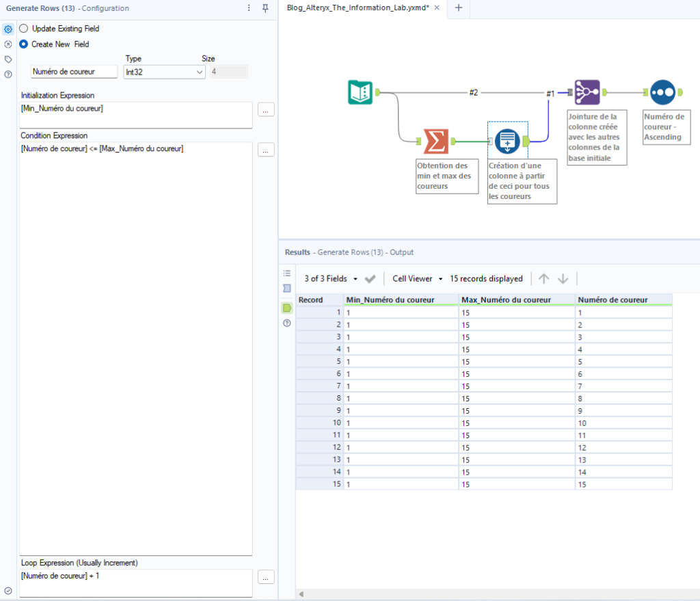The width and height of the screenshot is (700, 601).
Task: Click the Max_Numéro du coureur column header
Action: [517, 299]
